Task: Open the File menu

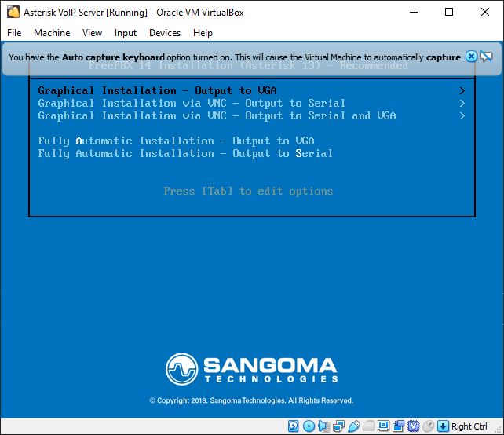Action: pyautogui.click(x=14, y=33)
